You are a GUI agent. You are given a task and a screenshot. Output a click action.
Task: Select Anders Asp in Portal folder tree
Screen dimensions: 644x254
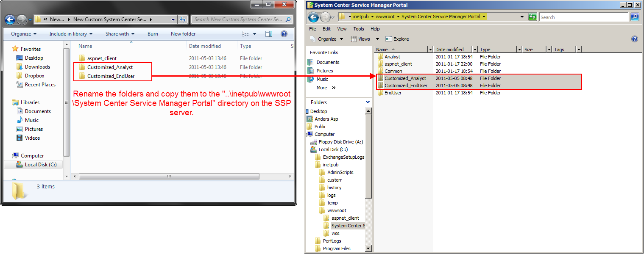322,119
